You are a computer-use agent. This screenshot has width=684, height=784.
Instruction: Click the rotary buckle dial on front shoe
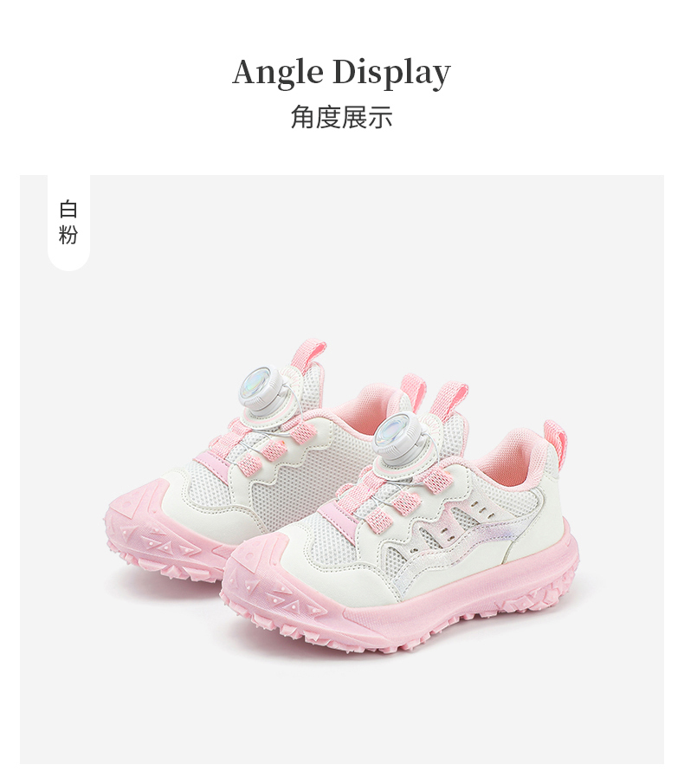(x=398, y=433)
